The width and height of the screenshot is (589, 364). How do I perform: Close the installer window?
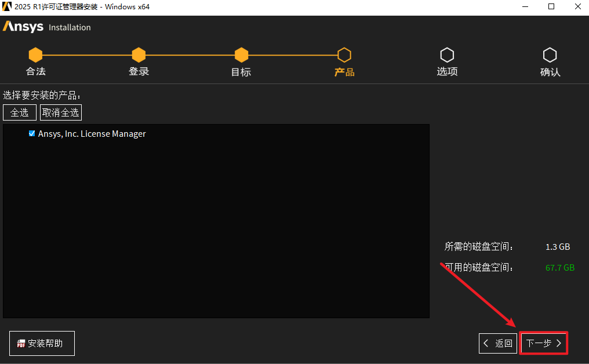(578, 6)
